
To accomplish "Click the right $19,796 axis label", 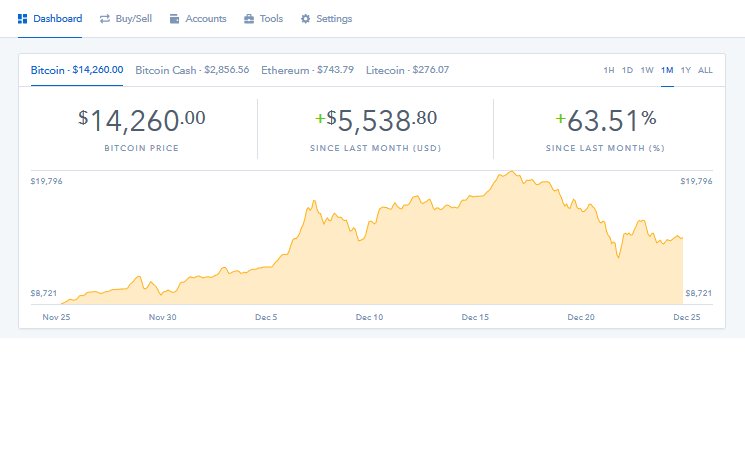I will (x=696, y=181).
